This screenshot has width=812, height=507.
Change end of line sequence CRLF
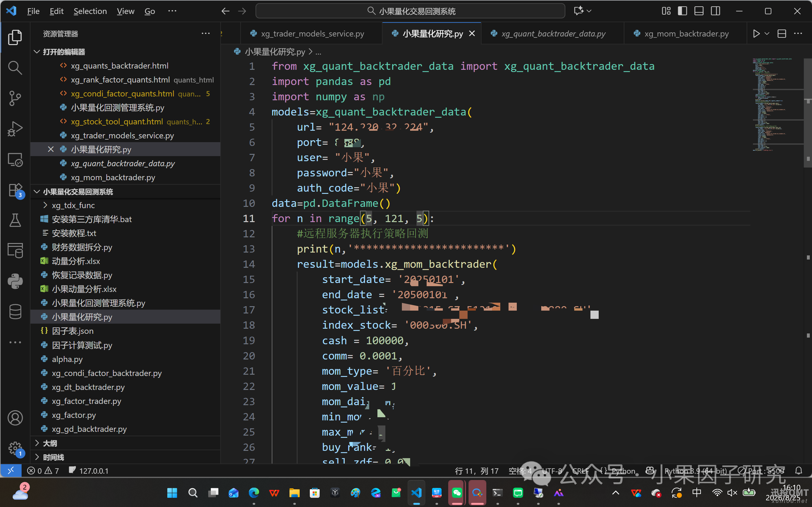[x=580, y=471]
